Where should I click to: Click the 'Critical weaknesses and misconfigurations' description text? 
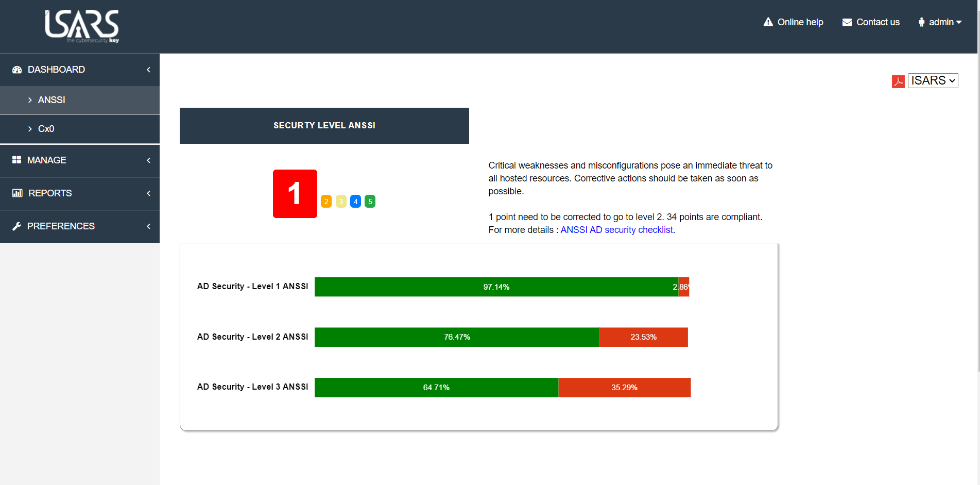[x=630, y=178]
